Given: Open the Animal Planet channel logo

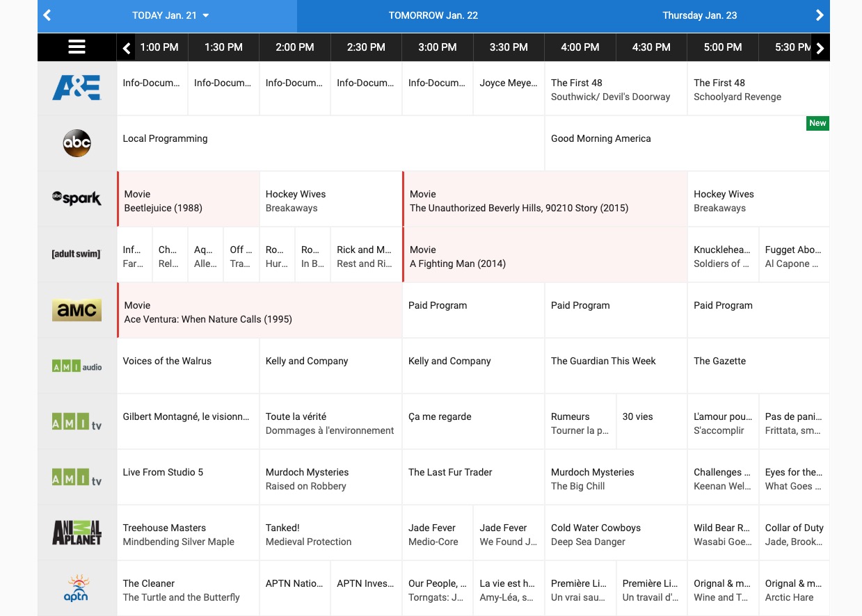Looking at the screenshot, I should pyautogui.click(x=77, y=533).
